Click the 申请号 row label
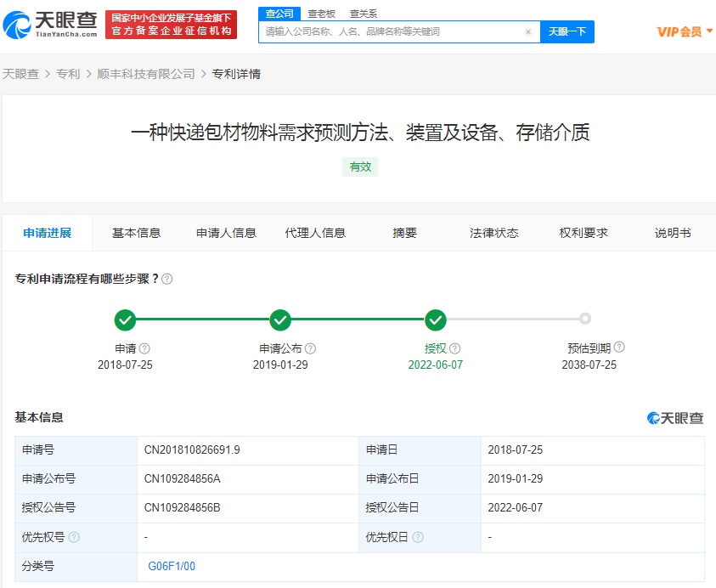Viewport: 716px width, 588px height. point(38,450)
